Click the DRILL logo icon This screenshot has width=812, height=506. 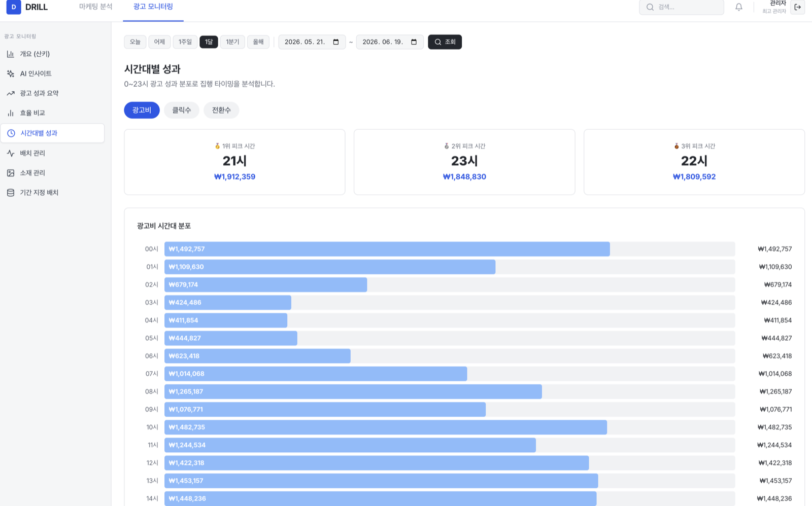pos(14,7)
